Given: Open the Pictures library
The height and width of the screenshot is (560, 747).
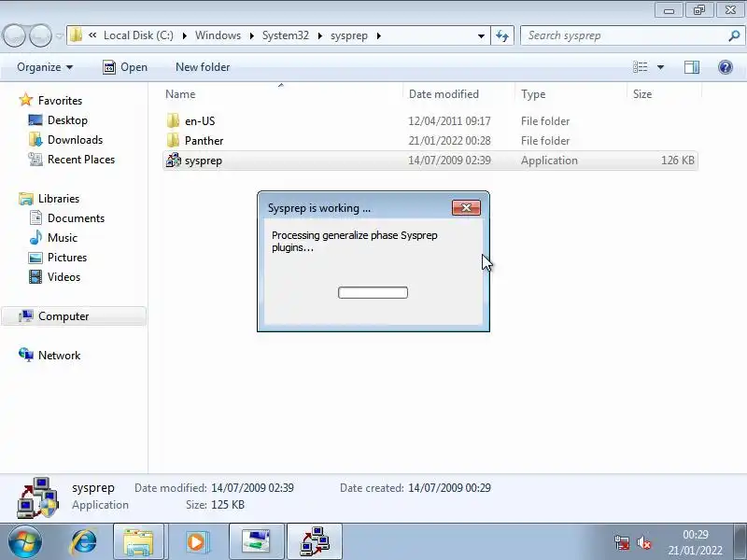Looking at the screenshot, I should tap(66, 258).
